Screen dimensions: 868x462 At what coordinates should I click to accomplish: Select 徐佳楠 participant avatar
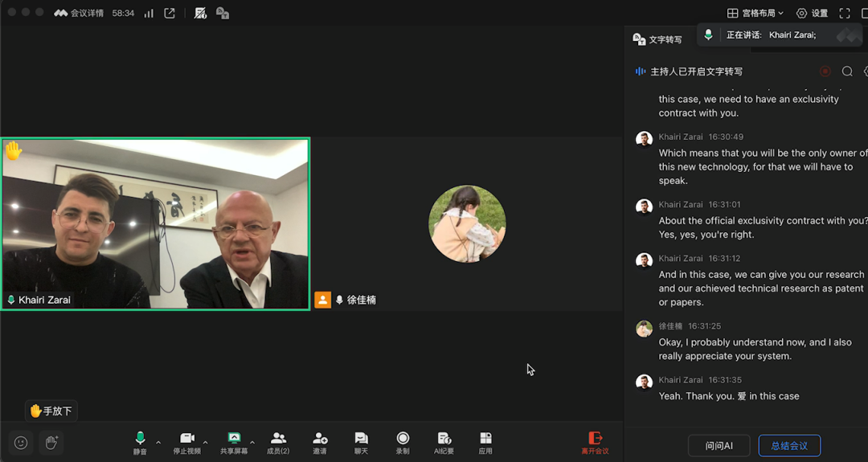(x=467, y=223)
